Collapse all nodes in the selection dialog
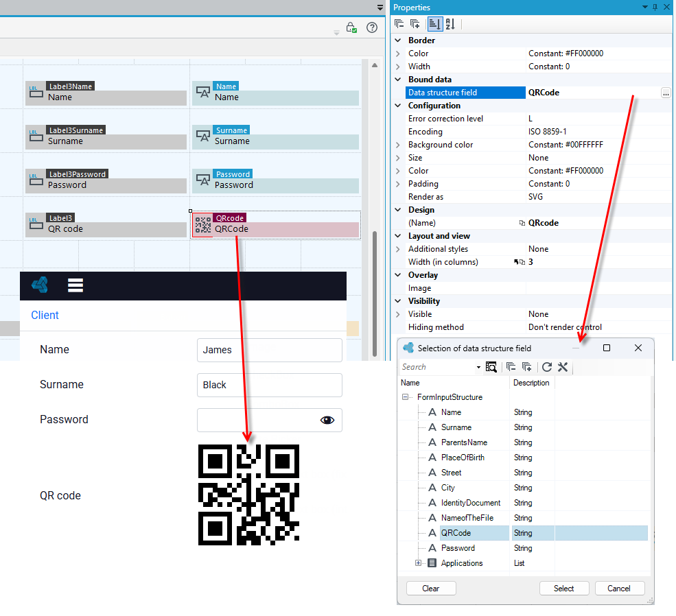Screen dimensions: 676x616 coord(511,367)
